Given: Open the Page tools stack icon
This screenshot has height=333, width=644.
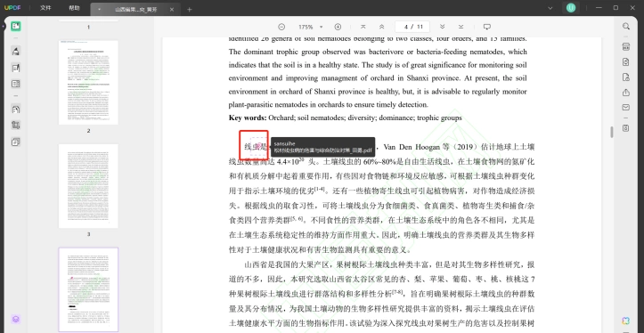Looking at the screenshot, I should point(16,142).
